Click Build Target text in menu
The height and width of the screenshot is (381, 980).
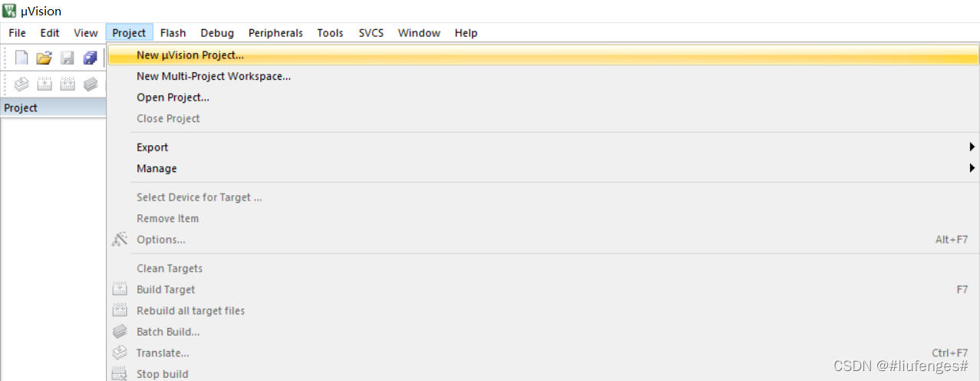point(166,290)
